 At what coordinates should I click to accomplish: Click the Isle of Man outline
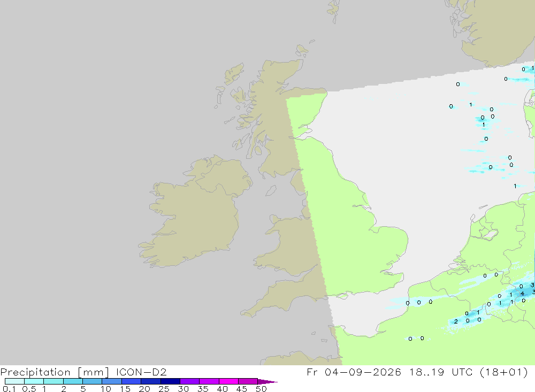point(271,191)
